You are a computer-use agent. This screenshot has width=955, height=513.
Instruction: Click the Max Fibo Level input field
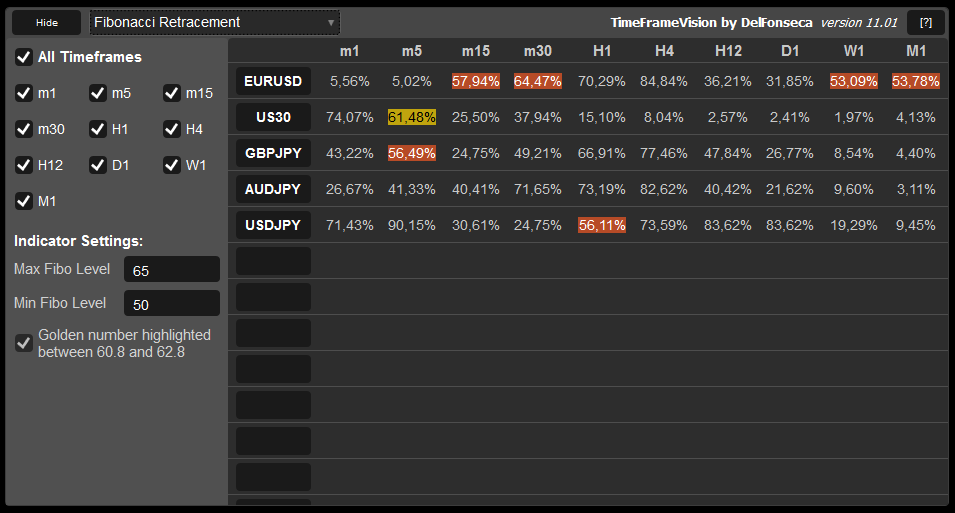click(172, 269)
